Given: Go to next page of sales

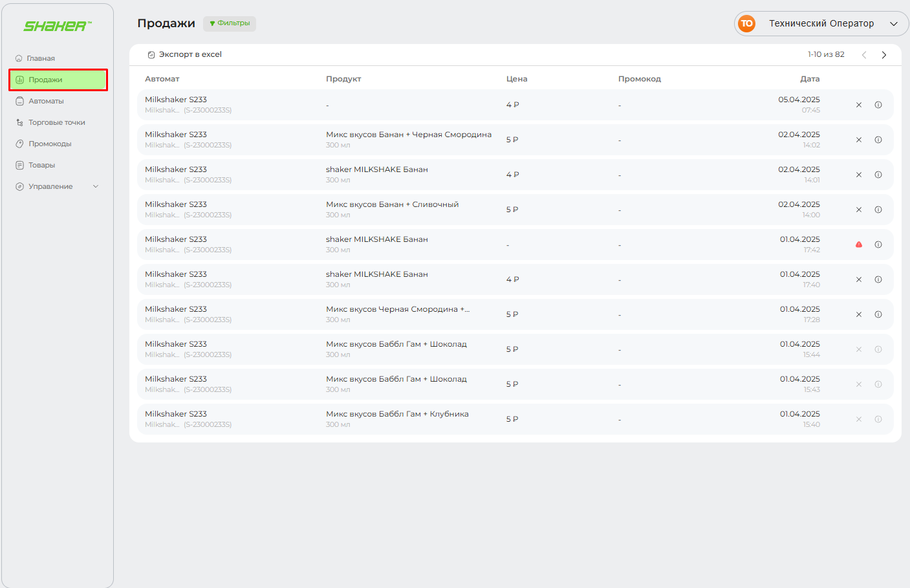Looking at the screenshot, I should point(884,55).
